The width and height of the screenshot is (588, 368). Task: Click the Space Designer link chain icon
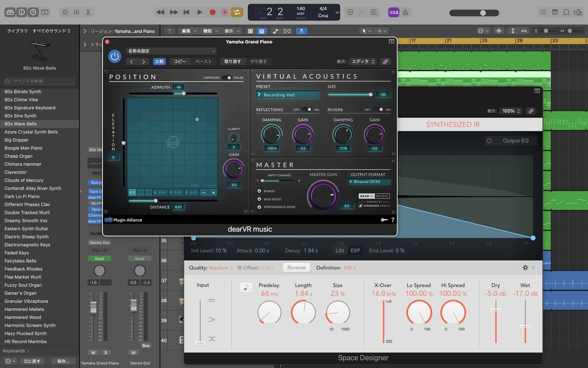[531, 111]
